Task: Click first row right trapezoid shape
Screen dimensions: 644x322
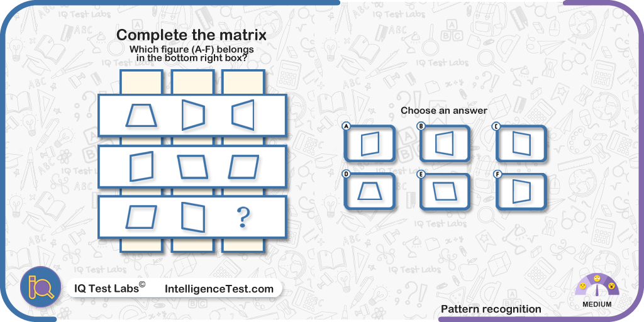Action: [243, 114]
